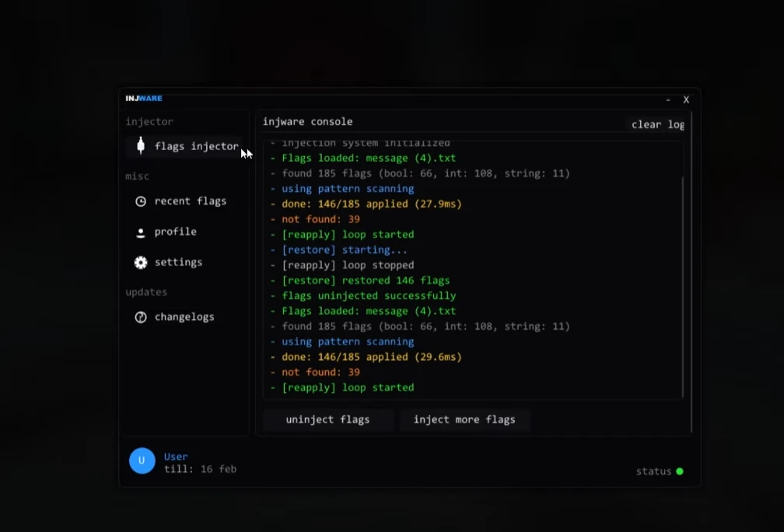Click the profile person icon
The height and width of the screenshot is (532, 784).
click(x=141, y=233)
